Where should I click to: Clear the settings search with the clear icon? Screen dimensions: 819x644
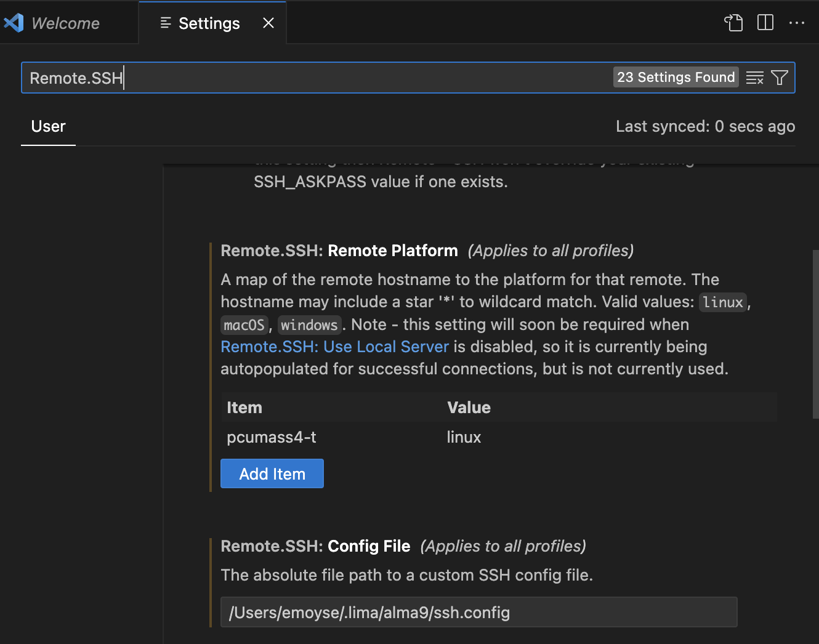(755, 78)
